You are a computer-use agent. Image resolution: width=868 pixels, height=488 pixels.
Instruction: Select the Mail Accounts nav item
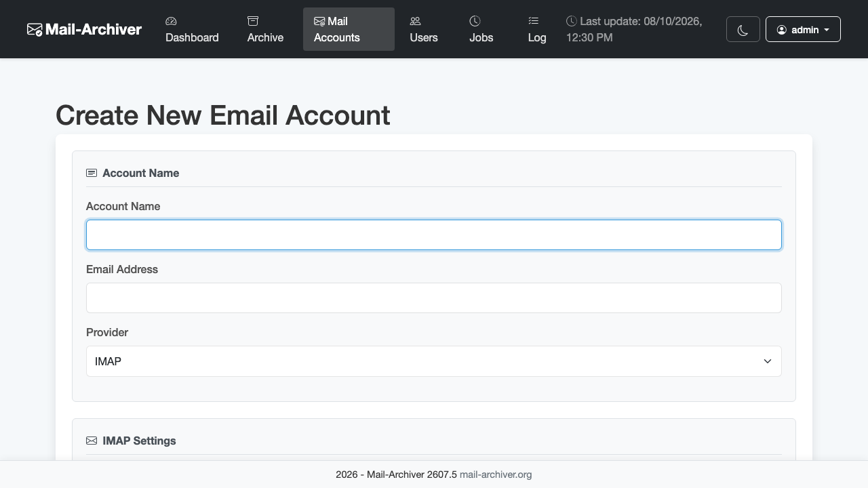point(349,29)
